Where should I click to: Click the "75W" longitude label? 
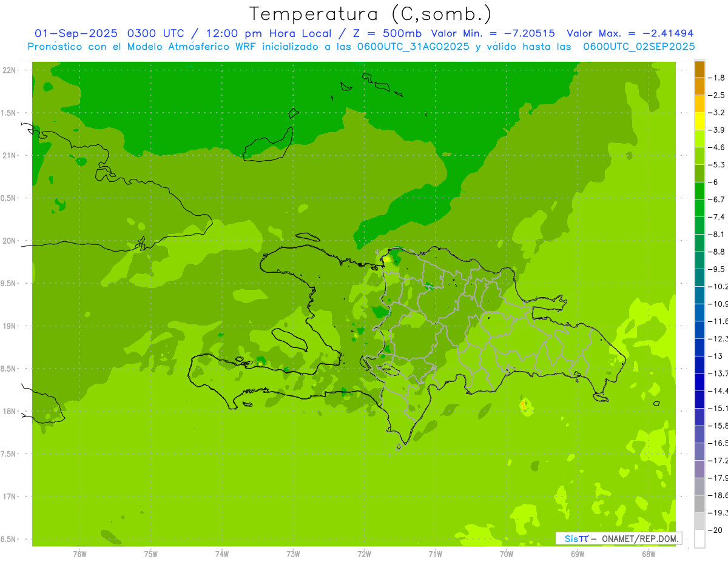coord(150,554)
